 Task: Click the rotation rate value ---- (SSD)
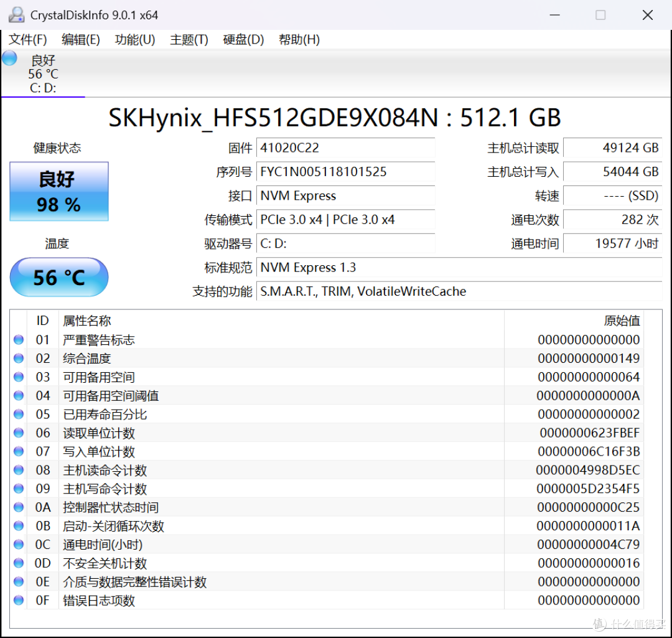click(x=612, y=196)
